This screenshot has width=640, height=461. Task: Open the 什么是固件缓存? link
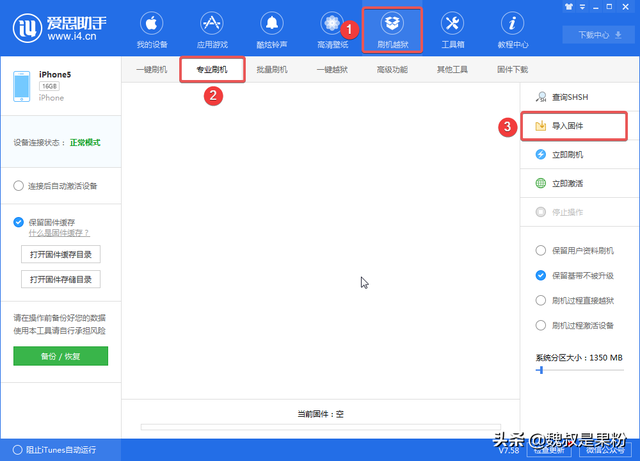pyautogui.click(x=59, y=233)
